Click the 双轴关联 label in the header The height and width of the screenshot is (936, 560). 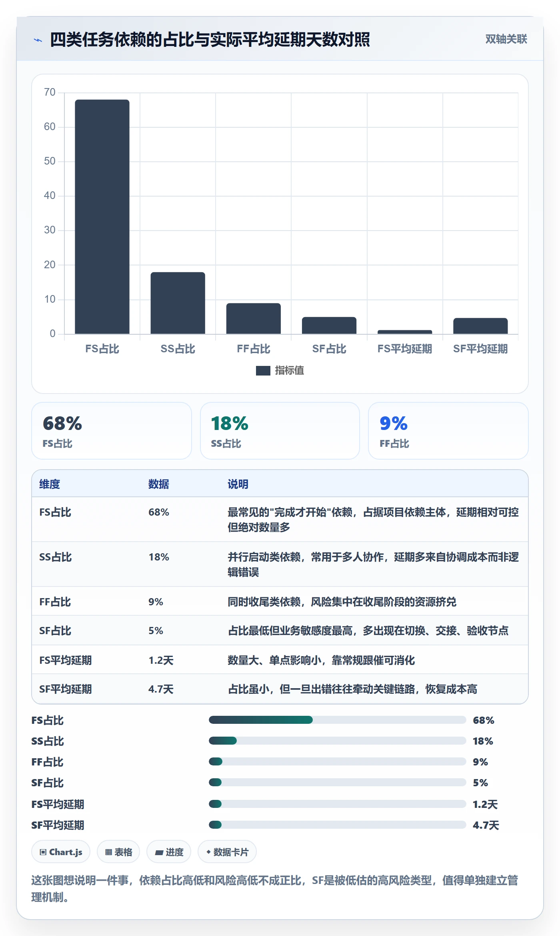[506, 39]
